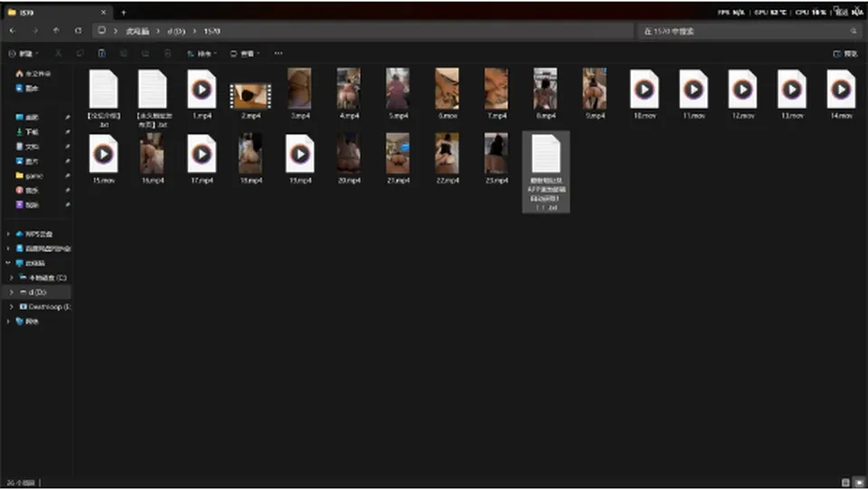Click the search magnifier icon
This screenshot has width=868, height=490.
pos(853,32)
